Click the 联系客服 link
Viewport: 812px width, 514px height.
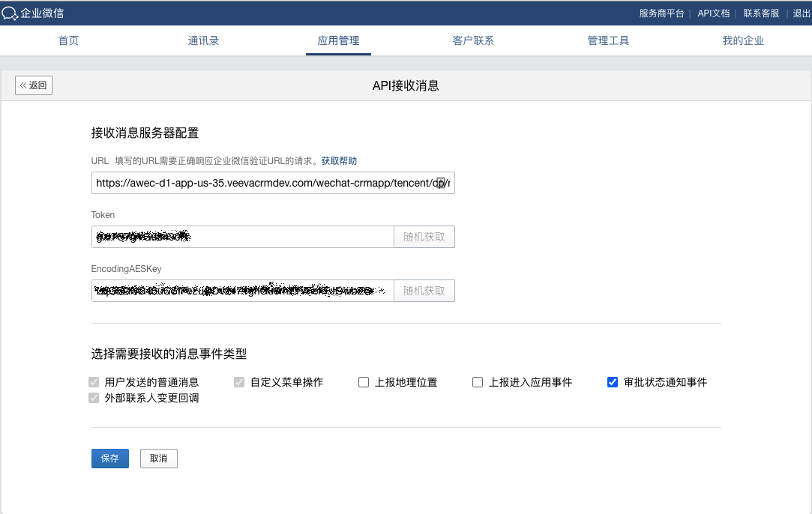(x=761, y=13)
